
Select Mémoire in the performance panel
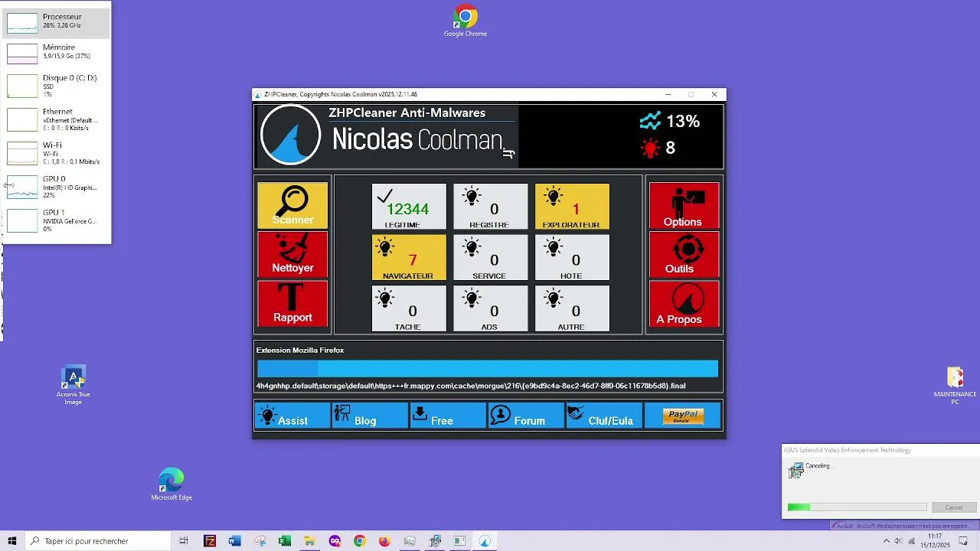pos(57,53)
